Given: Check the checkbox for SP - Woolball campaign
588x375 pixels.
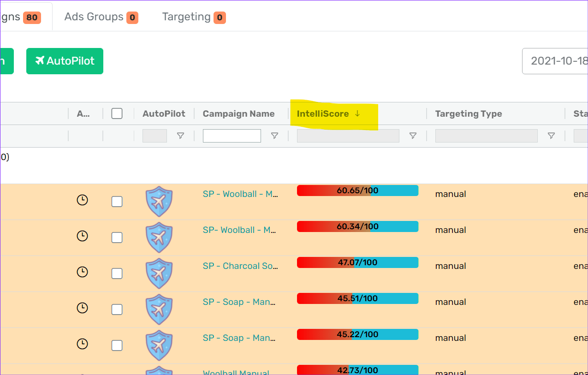Looking at the screenshot, I should coord(117,202).
